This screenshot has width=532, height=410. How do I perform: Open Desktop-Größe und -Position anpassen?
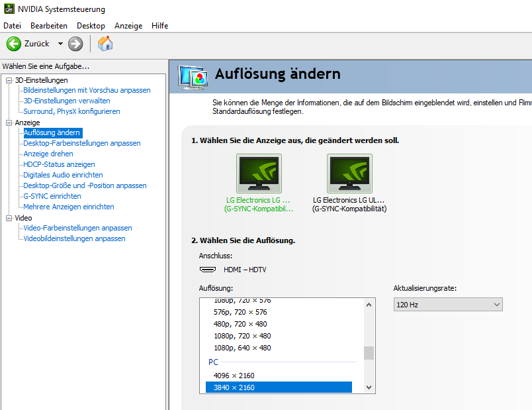coord(85,185)
